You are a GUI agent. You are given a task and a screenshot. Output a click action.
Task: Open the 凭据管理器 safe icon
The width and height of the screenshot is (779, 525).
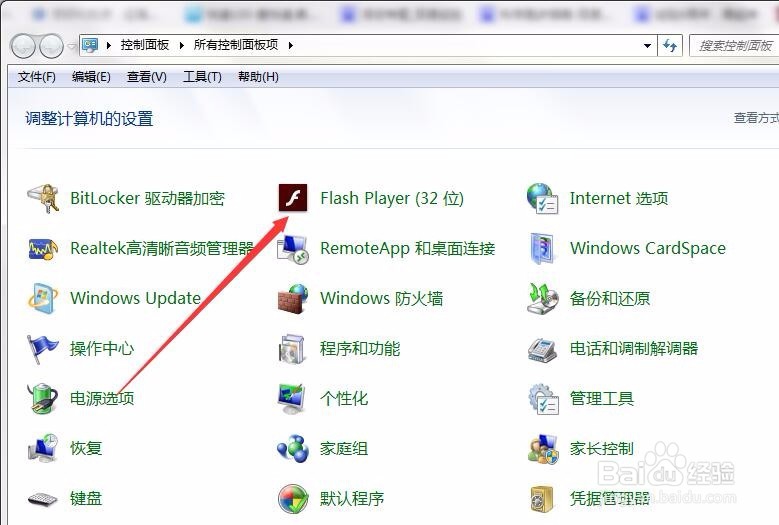542,499
